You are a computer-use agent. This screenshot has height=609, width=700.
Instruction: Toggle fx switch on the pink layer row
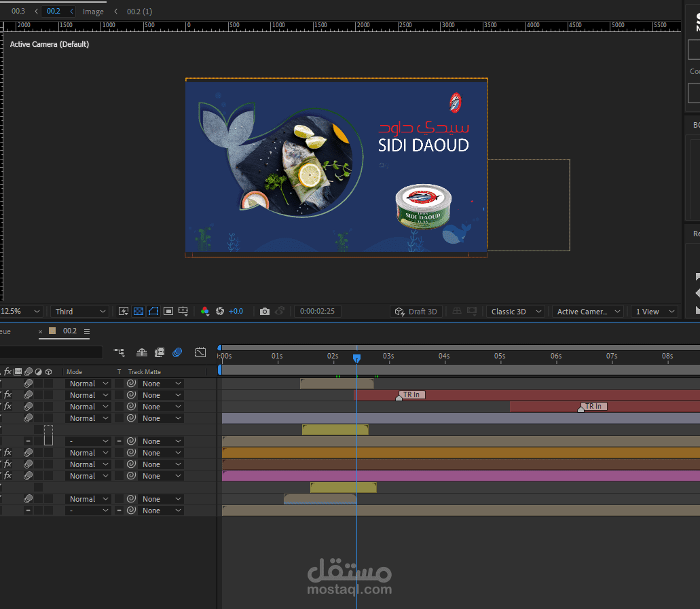point(7,475)
